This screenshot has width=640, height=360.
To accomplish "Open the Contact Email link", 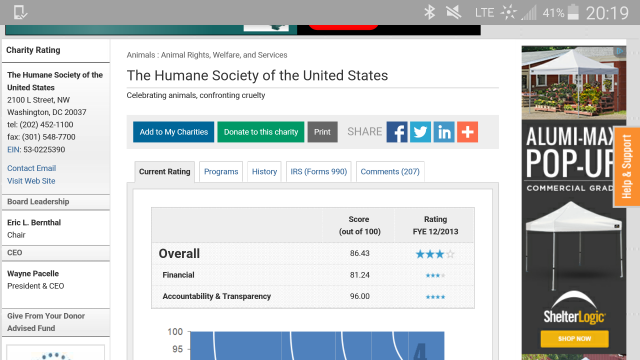I will 31,168.
